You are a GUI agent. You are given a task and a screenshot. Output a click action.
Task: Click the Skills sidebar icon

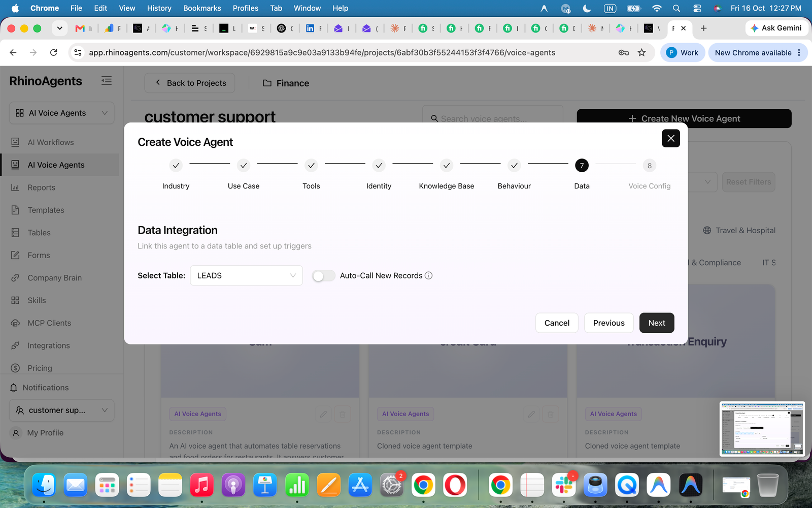pyautogui.click(x=15, y=300)
